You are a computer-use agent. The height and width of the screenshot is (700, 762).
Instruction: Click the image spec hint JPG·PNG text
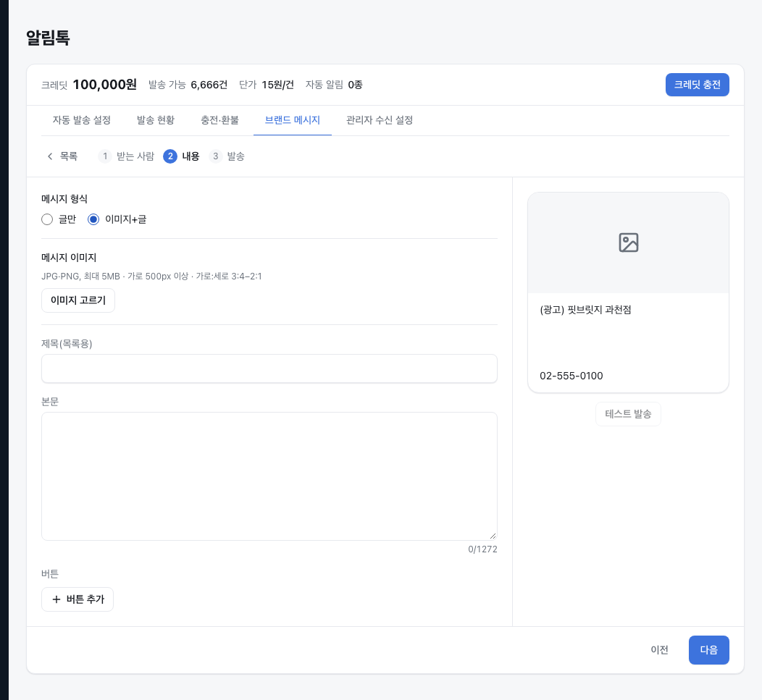tap(151, 276)
